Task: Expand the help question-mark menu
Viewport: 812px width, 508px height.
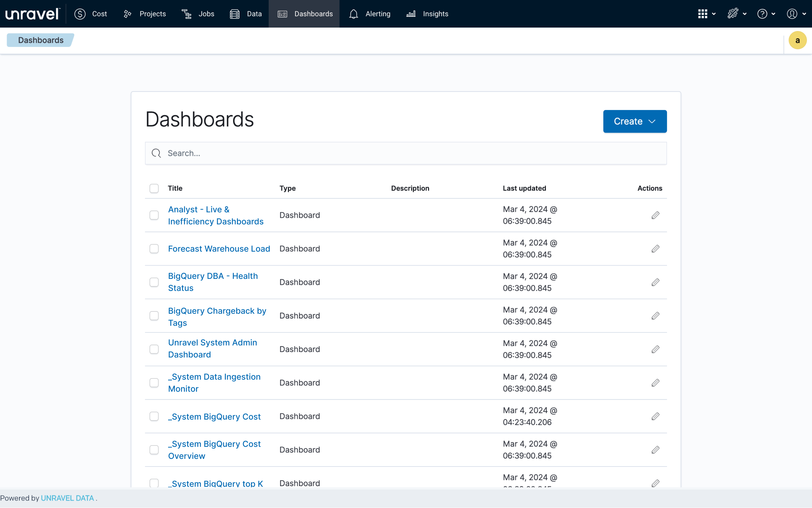Action: click(x=766, y=14)
